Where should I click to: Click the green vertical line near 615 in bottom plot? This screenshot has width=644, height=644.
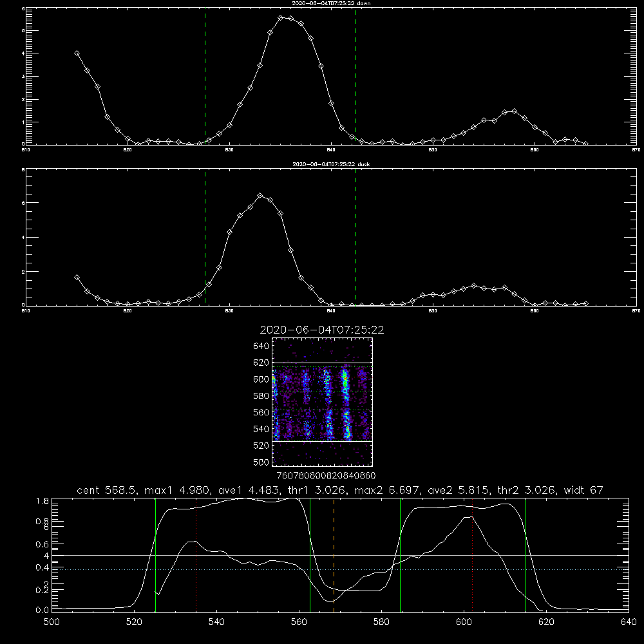click(x=526, y=555)
